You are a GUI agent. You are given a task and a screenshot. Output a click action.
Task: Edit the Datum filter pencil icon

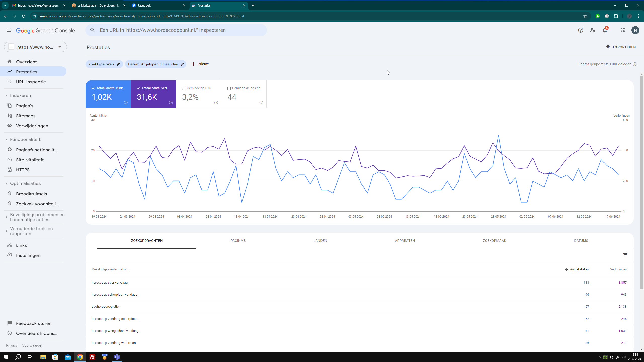(183, 64)
